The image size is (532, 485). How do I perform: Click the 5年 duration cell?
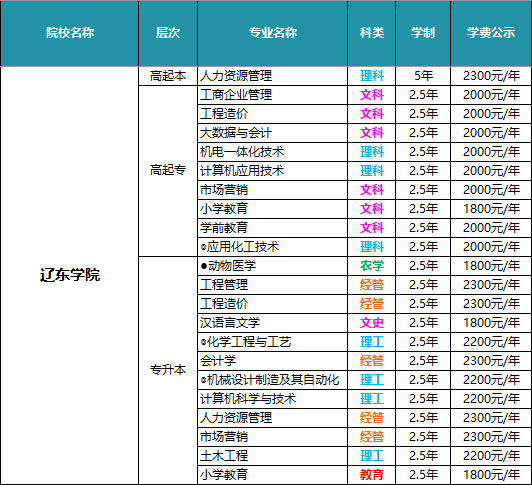pyautogui.click(x=423, y=76)
